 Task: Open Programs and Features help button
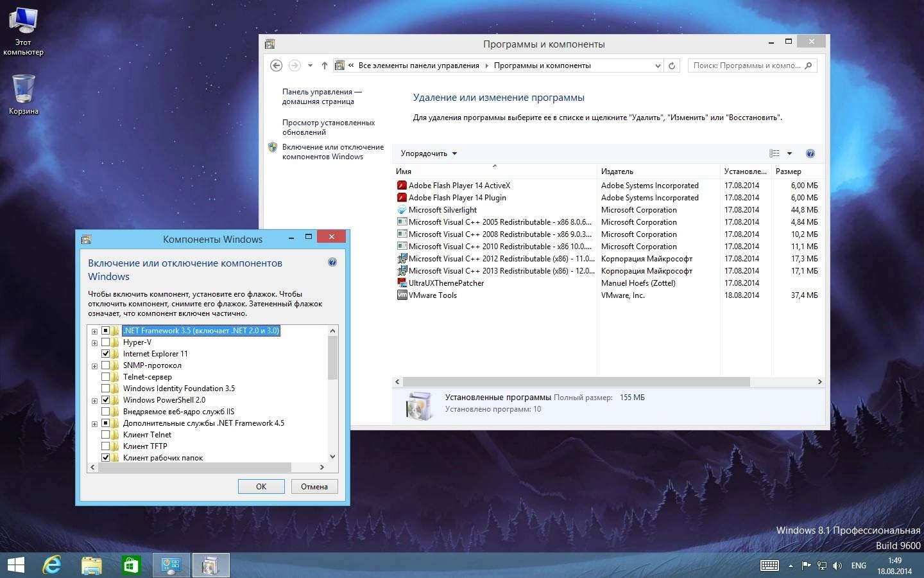click(x=810, y=153)
